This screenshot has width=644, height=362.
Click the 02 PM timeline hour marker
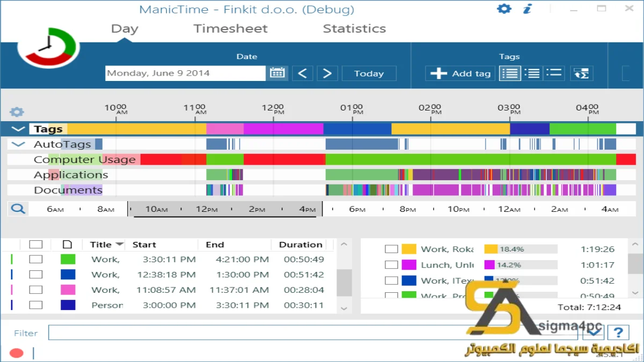430,109
